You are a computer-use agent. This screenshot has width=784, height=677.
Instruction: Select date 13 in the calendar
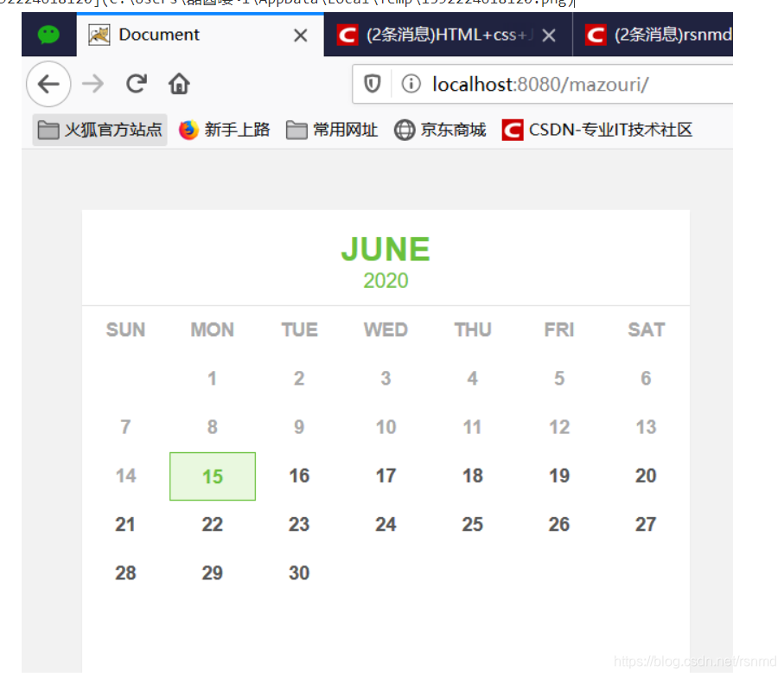tap(646, 427)
